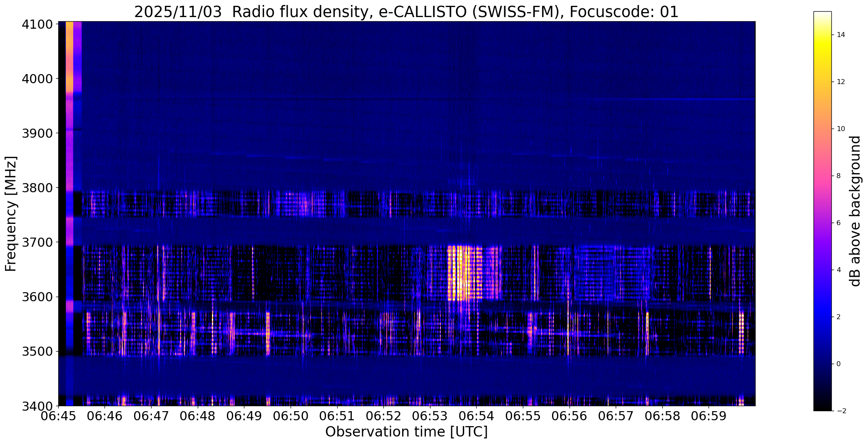
Task: Click the 06:50 time tick label
Action: (291, 416)
